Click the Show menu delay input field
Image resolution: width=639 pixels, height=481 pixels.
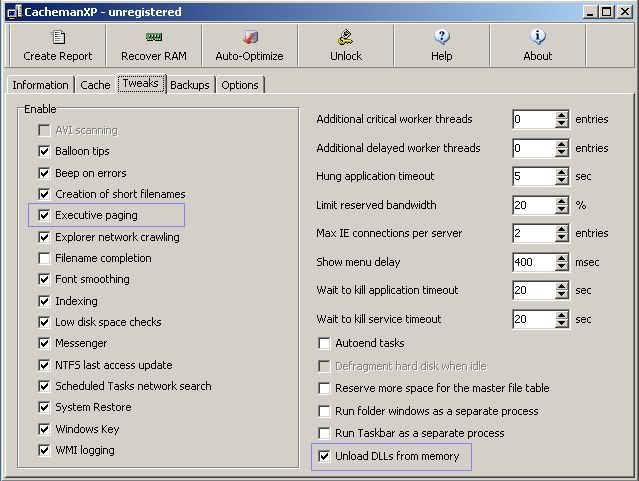click(534, 262)
